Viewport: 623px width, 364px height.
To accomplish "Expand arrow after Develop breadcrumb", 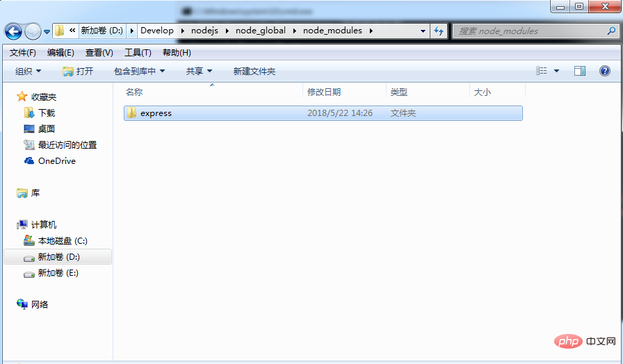I will pos(183,31).
